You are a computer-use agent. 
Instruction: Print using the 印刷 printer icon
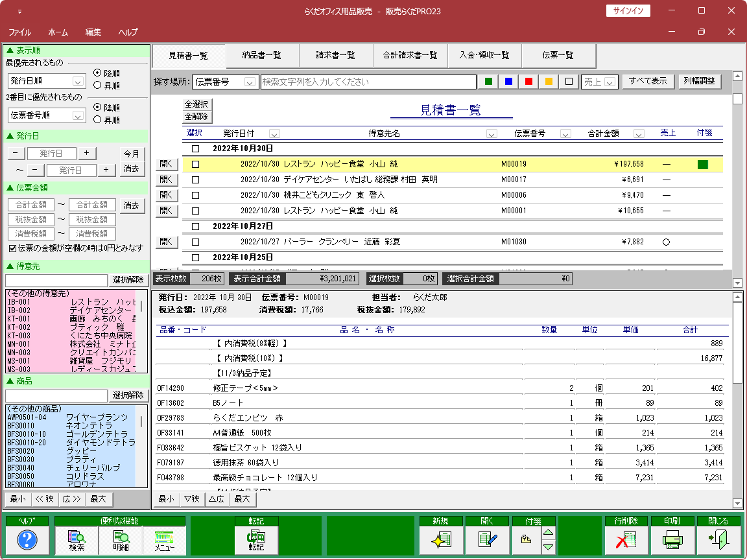pos(672,540)
